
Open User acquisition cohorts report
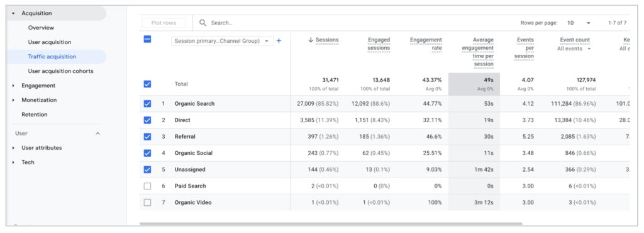(x=61, y=71)
